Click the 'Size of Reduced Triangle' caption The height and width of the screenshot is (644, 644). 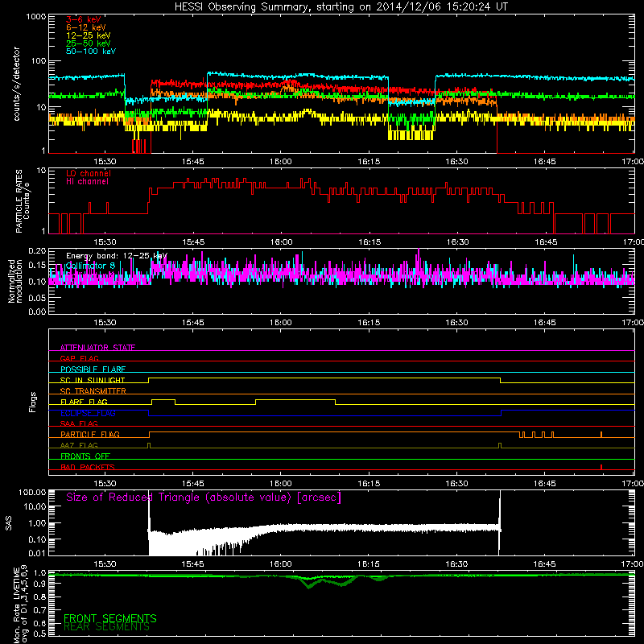pos(204,497)
